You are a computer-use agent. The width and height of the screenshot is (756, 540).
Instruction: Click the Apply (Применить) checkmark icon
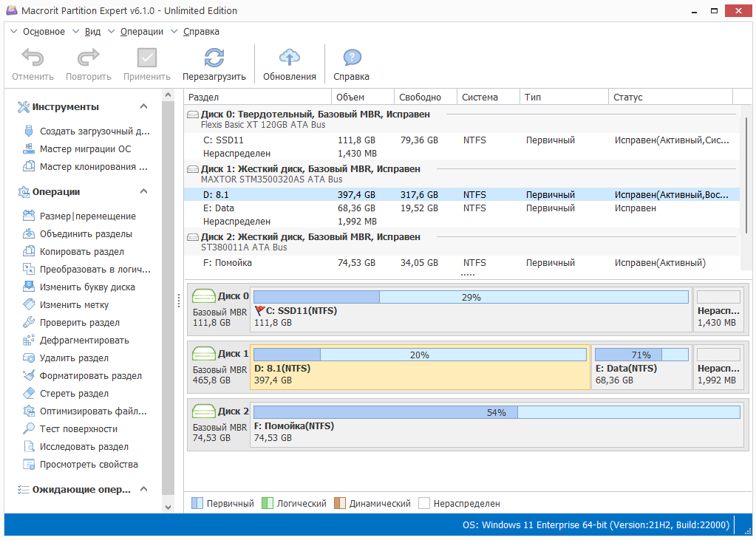(x=146, y=58)
